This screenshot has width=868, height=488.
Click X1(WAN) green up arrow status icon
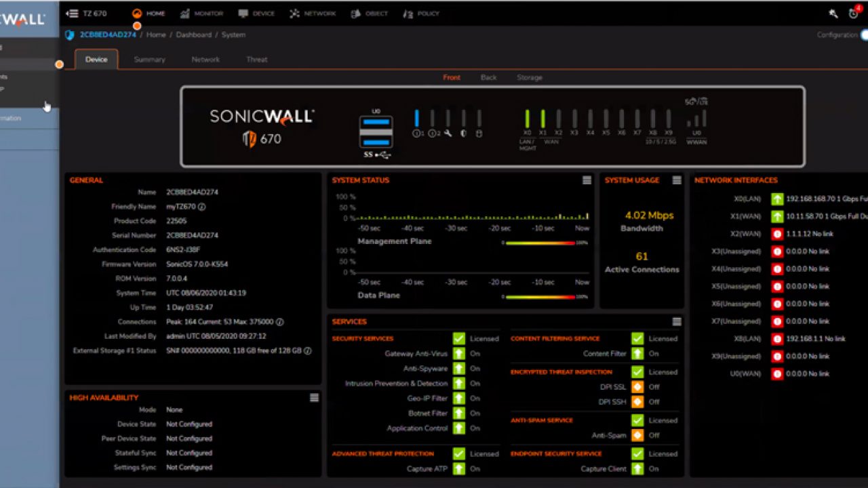tap(777, 217)
